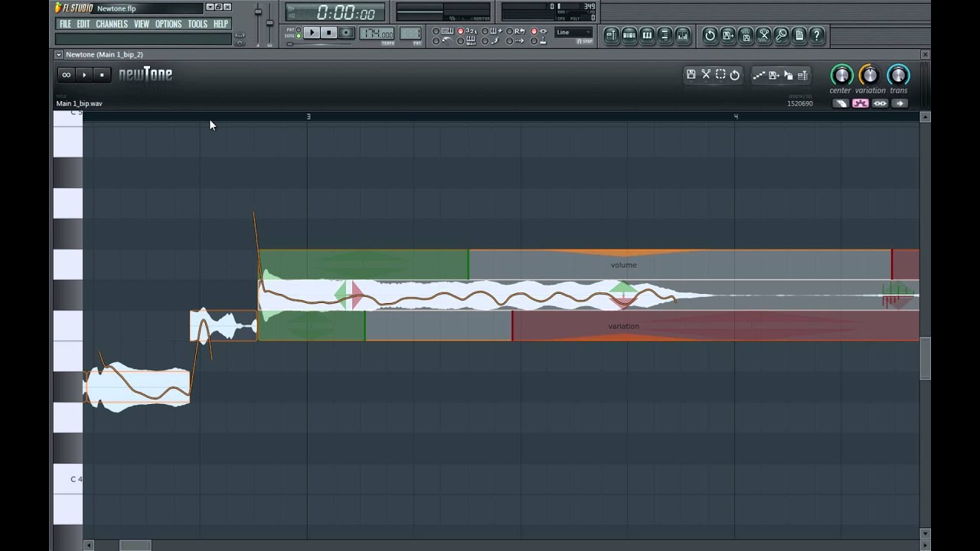Open the browser window icon
The height and width of the screenshot is (551, 980).
coord(665,34)
